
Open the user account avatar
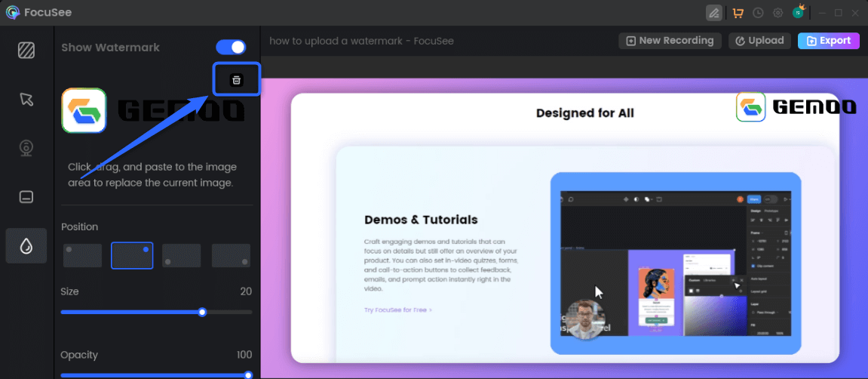pos(799,12)
